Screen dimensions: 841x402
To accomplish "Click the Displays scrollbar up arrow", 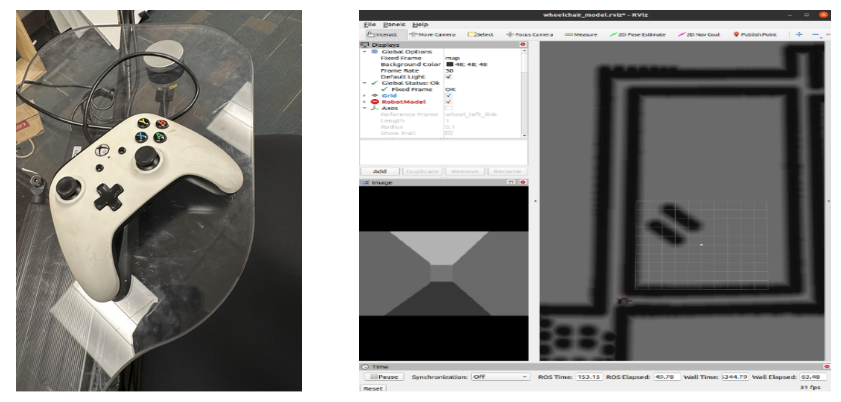I will (525, 51).
